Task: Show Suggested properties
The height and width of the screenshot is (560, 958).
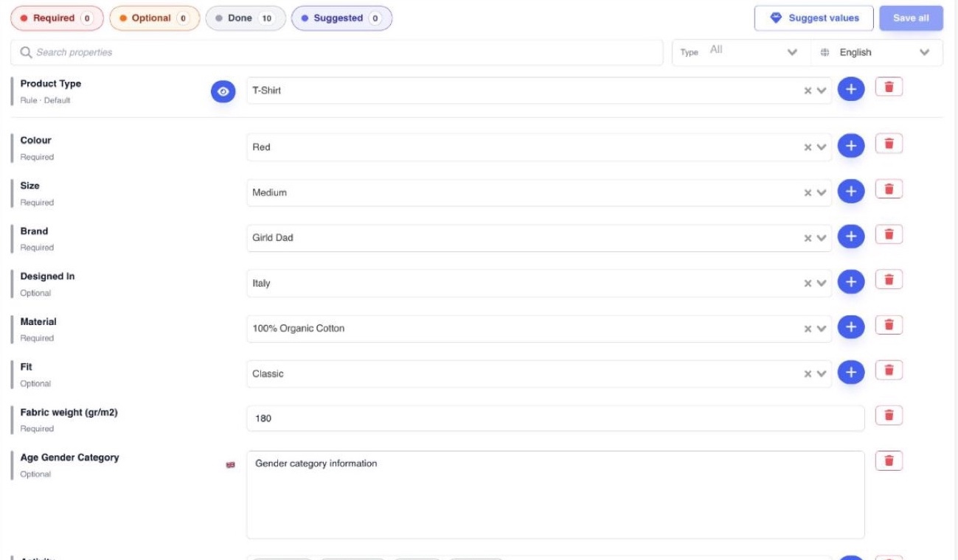Action: click(x=341, y=18)
